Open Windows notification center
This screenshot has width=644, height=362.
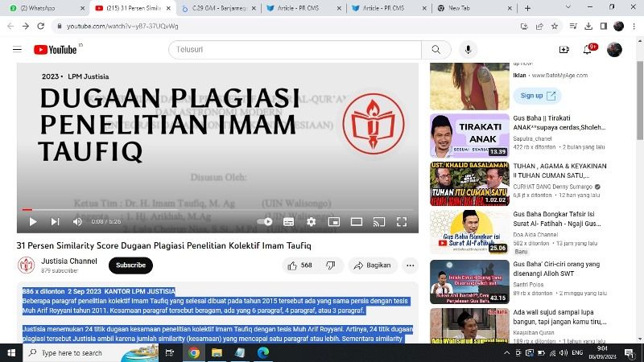tap(630, 353)
